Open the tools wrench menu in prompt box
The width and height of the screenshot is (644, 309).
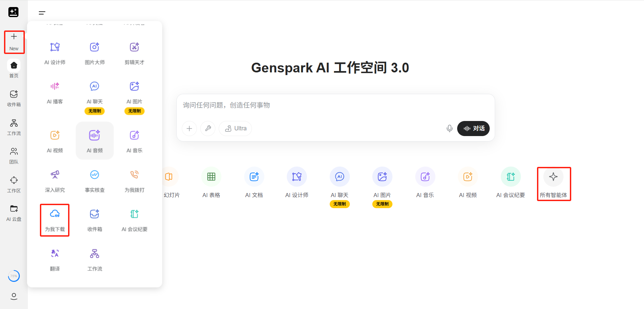(208, 128)
